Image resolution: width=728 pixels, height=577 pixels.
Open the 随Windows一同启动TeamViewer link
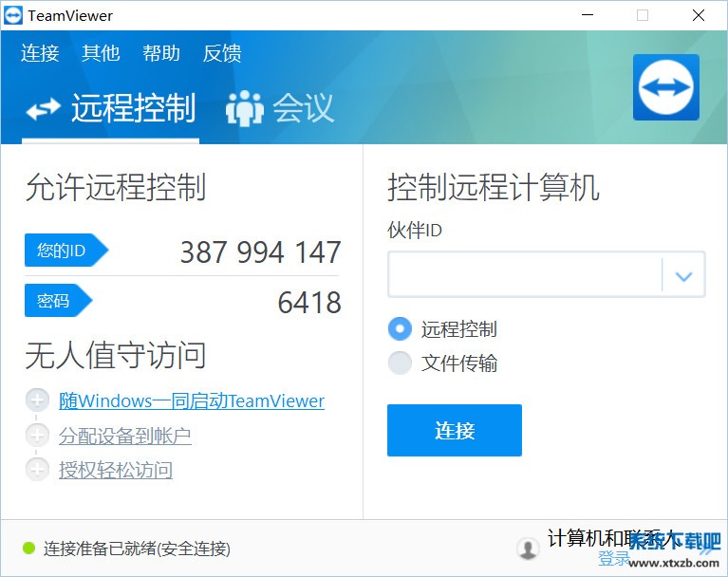192,401
